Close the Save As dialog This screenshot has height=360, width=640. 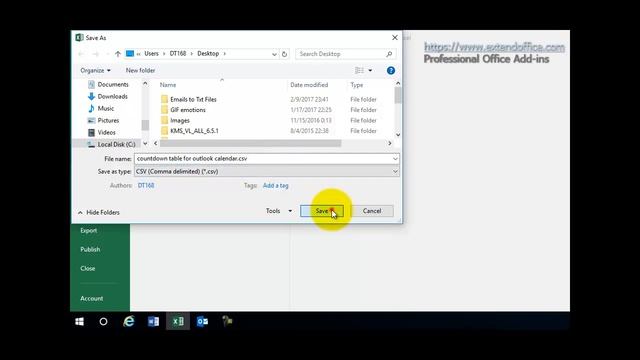pos(395,38)
